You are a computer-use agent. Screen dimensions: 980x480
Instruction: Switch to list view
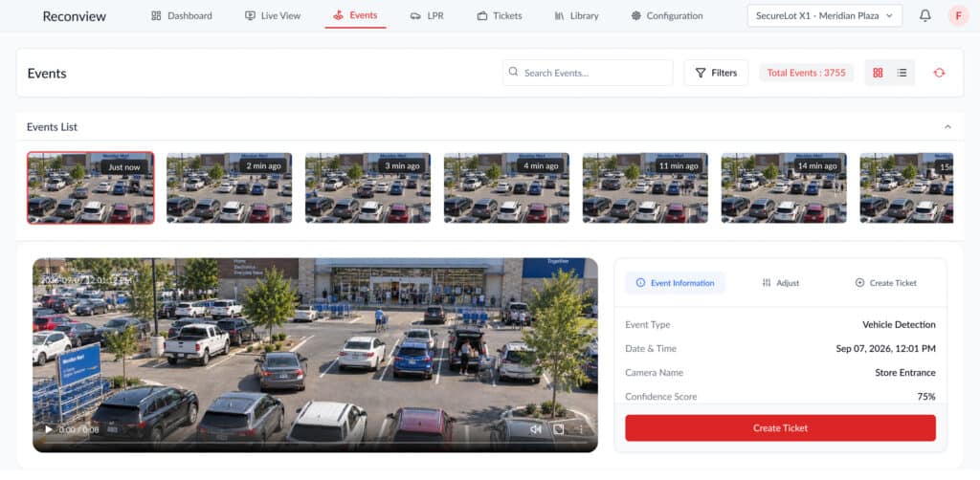(x=902, y=73)
